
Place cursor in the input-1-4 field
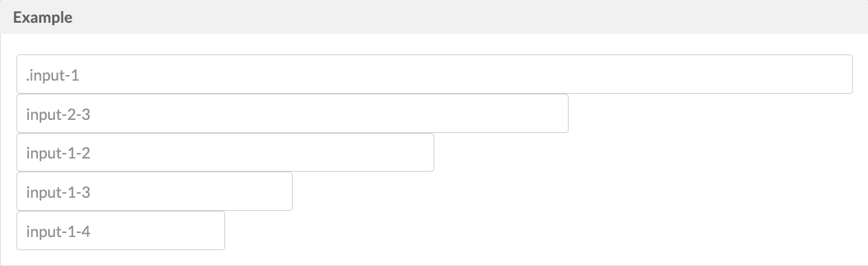[120, 231]
